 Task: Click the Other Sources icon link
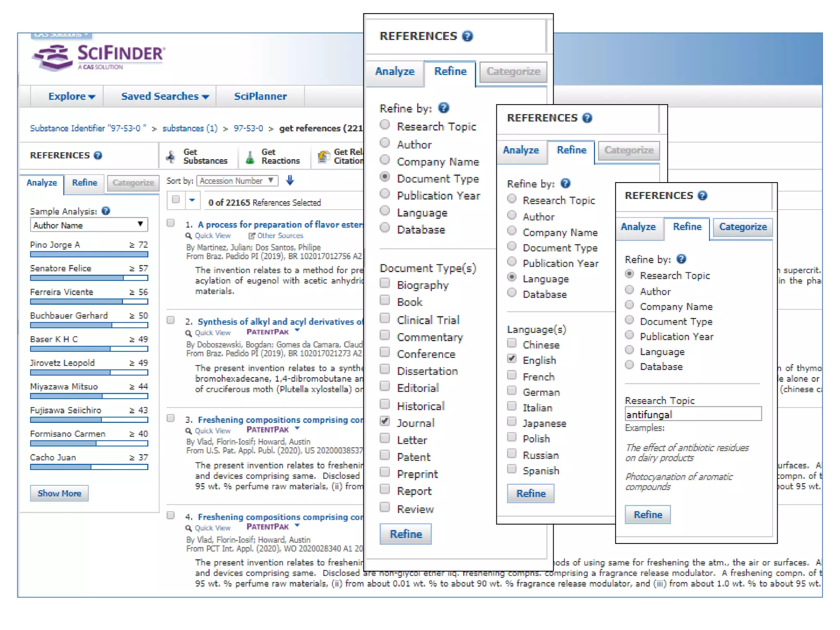[252, 236]
